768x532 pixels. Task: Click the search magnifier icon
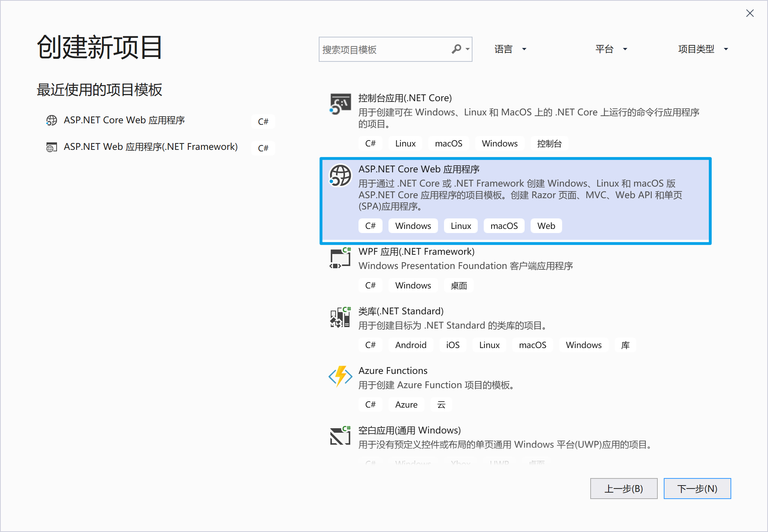[x=457, y=49]
